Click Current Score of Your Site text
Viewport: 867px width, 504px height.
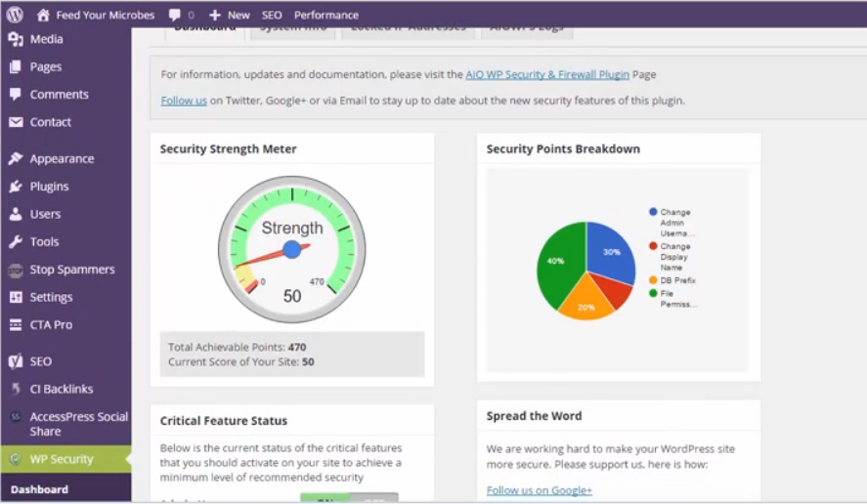pos(241,362)
